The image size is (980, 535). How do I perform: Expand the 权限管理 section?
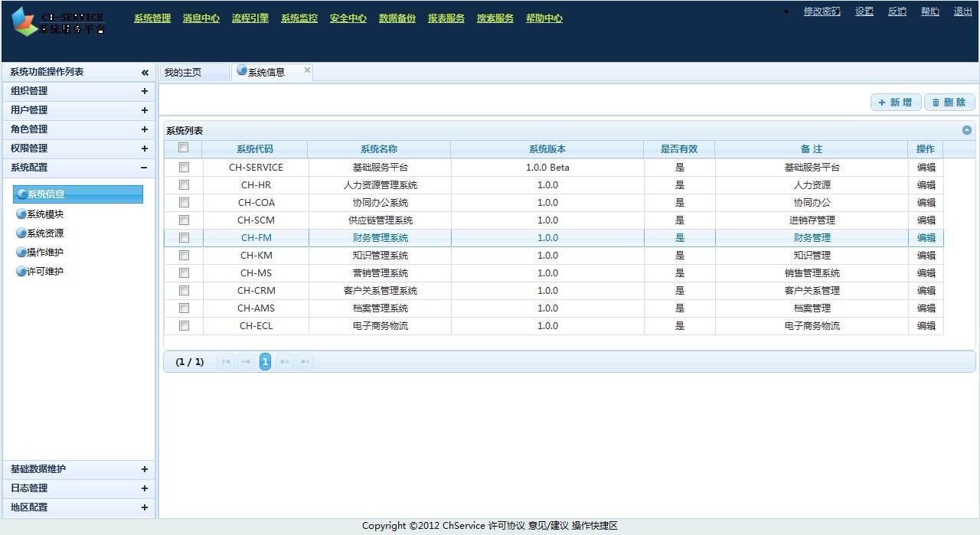pyautogui.click(x=79, y=148)
